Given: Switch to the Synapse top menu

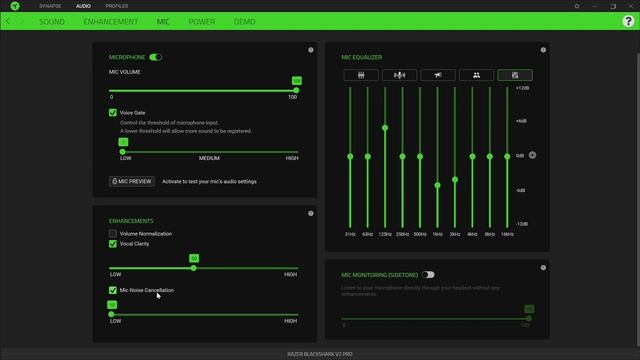Looking at the screenshot, I should coord(50,6).
